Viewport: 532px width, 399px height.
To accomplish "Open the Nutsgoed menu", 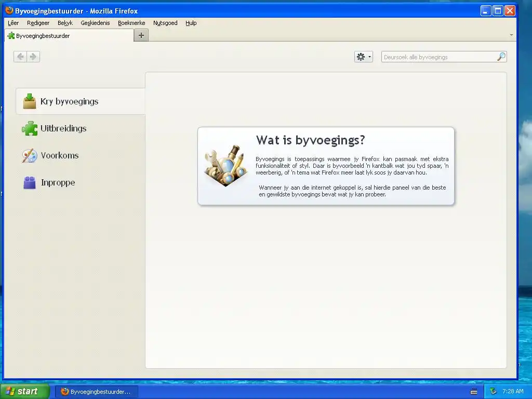I will 165,23.
